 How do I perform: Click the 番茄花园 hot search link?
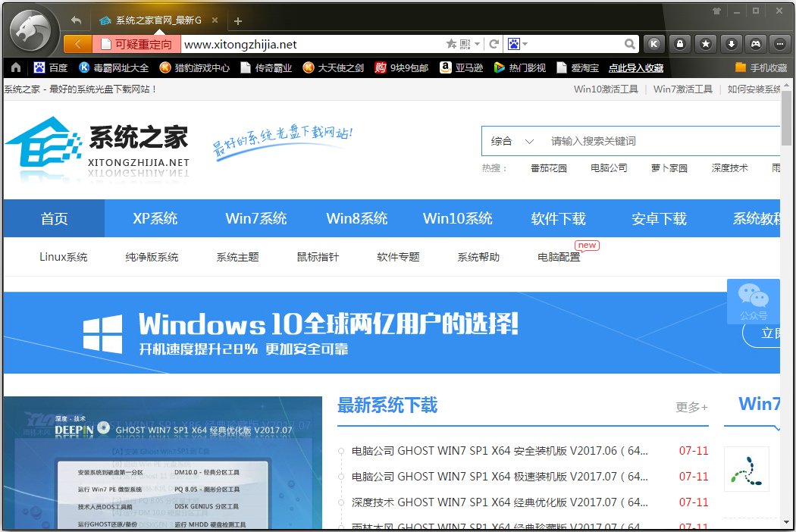click(x=549, y=168)
